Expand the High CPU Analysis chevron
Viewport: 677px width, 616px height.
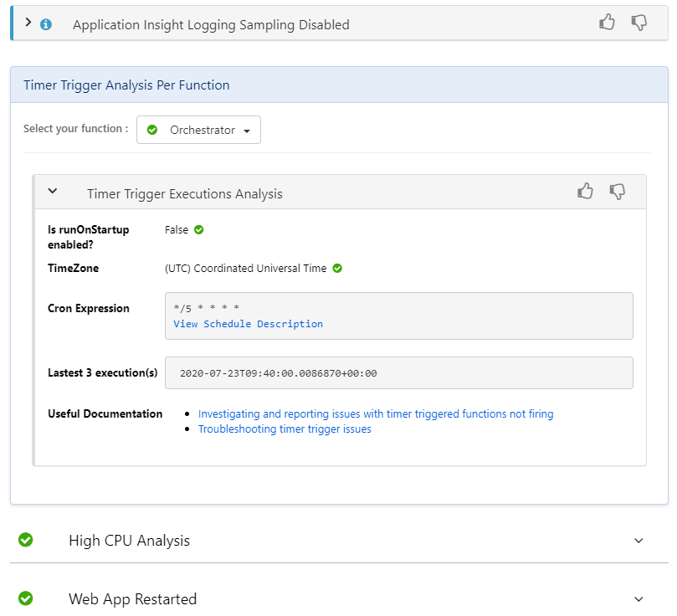639,541
